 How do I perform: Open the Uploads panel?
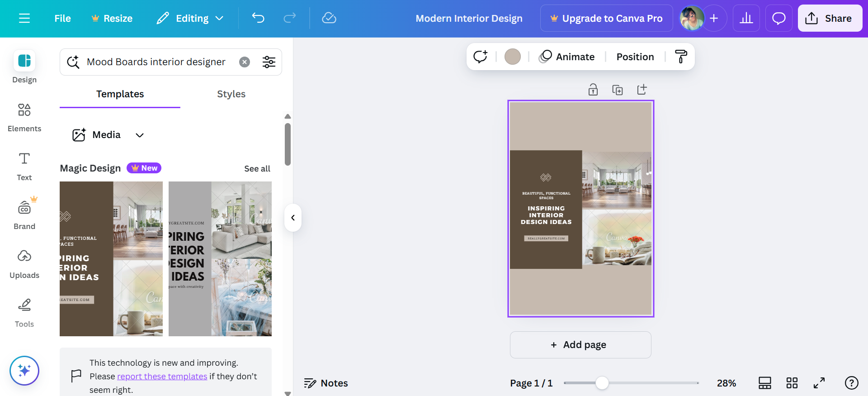24,264
